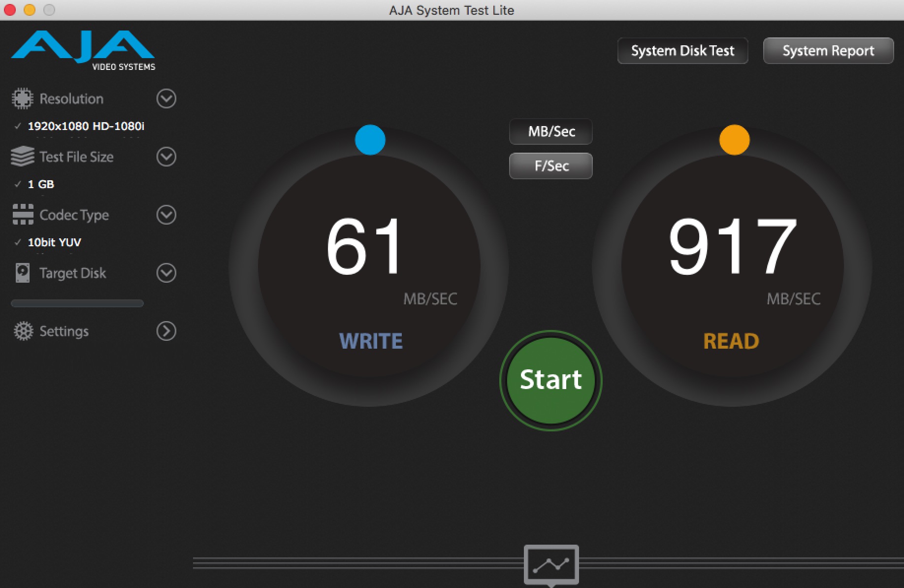Open the graph view icon at bottom
Screen dimensions: 904x588
(551, 565)
